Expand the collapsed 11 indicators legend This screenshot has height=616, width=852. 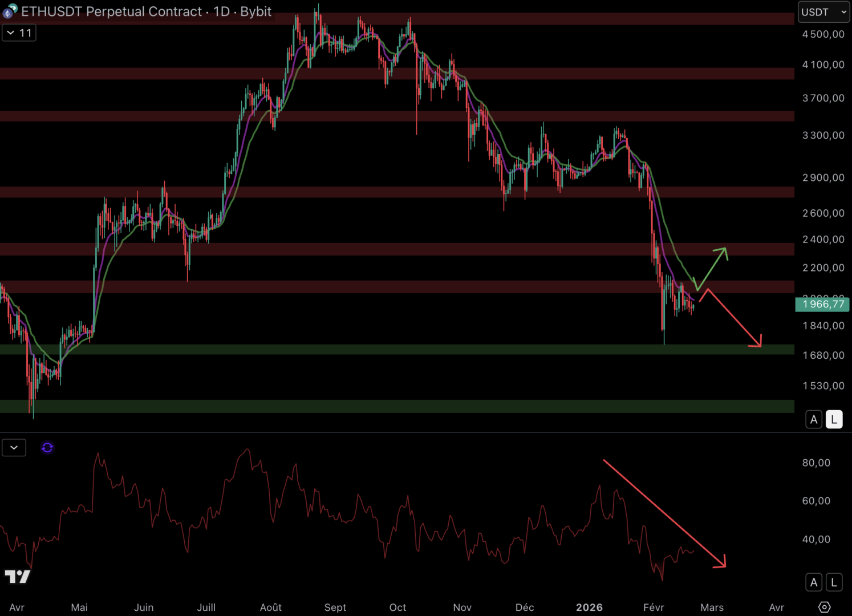[19, 33]
